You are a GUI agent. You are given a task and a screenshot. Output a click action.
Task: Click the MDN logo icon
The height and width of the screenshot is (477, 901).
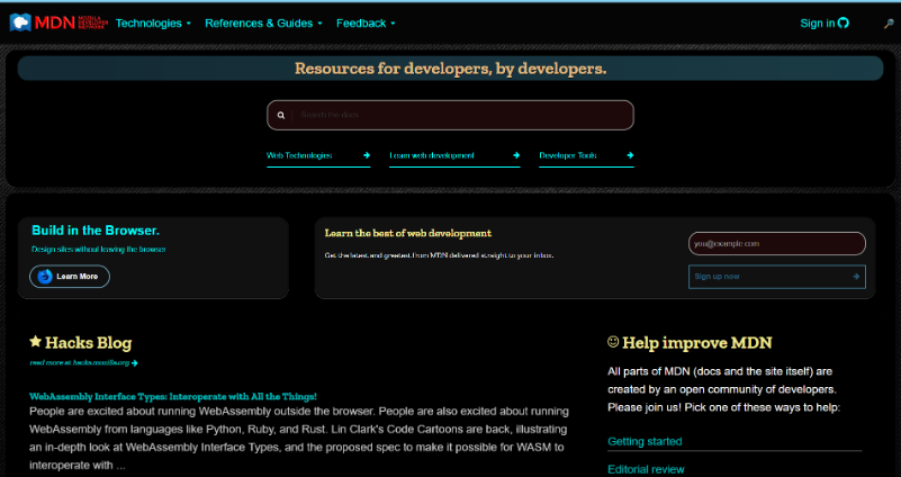[20, 22]
